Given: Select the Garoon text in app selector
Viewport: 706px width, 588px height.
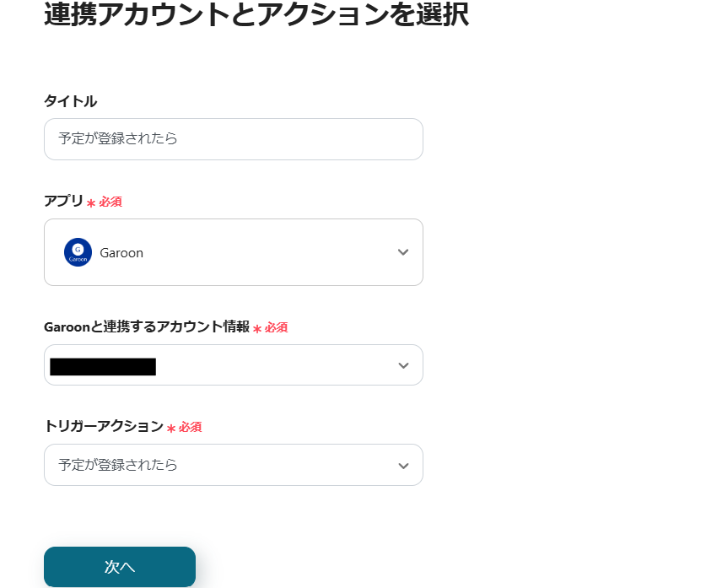Looking at the screenshot, I should tap(121, 253).
